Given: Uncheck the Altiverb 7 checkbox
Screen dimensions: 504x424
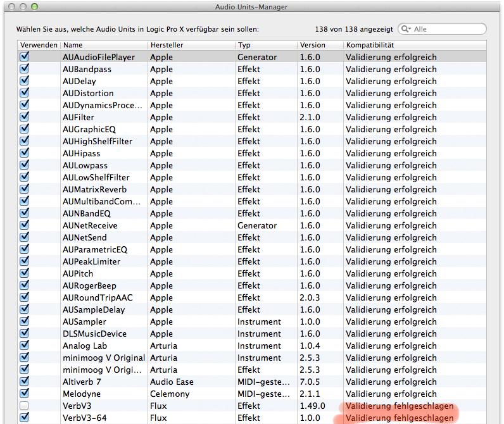Looking at the screenshot, I should (x=25, y=382).
